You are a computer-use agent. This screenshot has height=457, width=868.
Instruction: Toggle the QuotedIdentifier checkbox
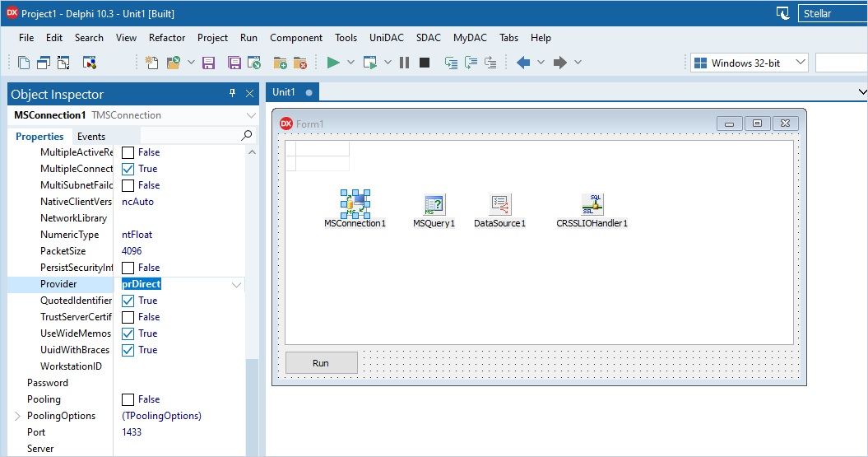pyautogui.click(x=128, y=301)
